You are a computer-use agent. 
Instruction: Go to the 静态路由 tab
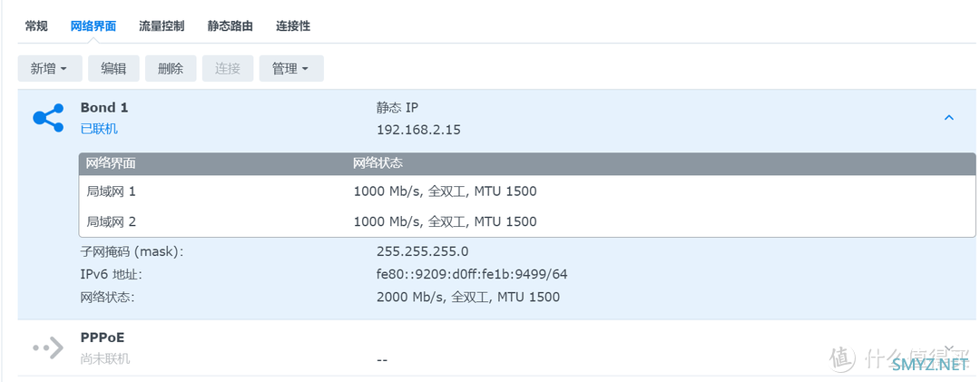coord(230,26)
